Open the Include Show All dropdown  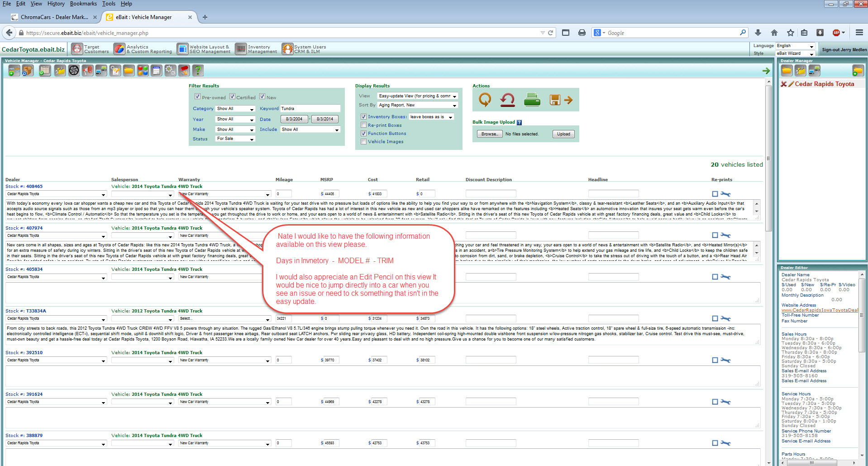(x=310, y=130)
